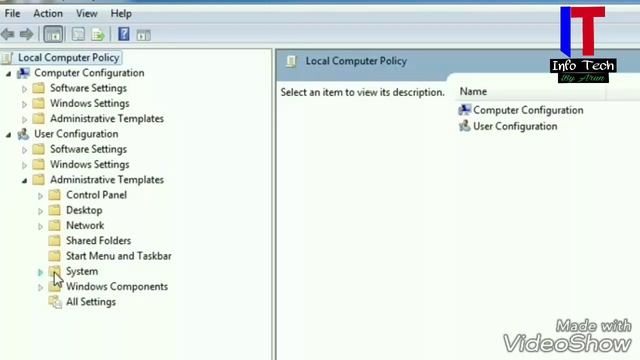Click the Control Panel folder icon
Viewport: 640px width, 360px height.
pos(54,195)
